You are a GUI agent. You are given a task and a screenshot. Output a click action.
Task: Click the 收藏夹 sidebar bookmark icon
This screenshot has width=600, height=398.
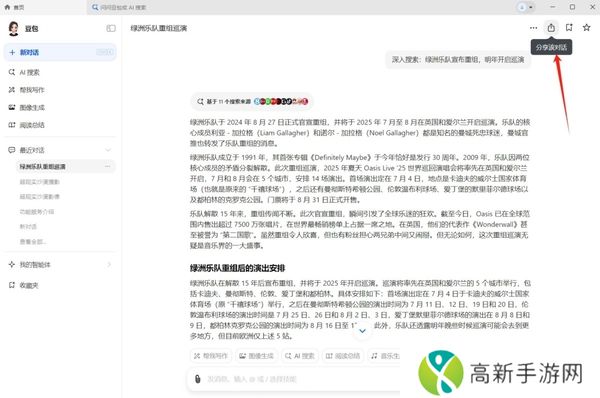point(12,285)
